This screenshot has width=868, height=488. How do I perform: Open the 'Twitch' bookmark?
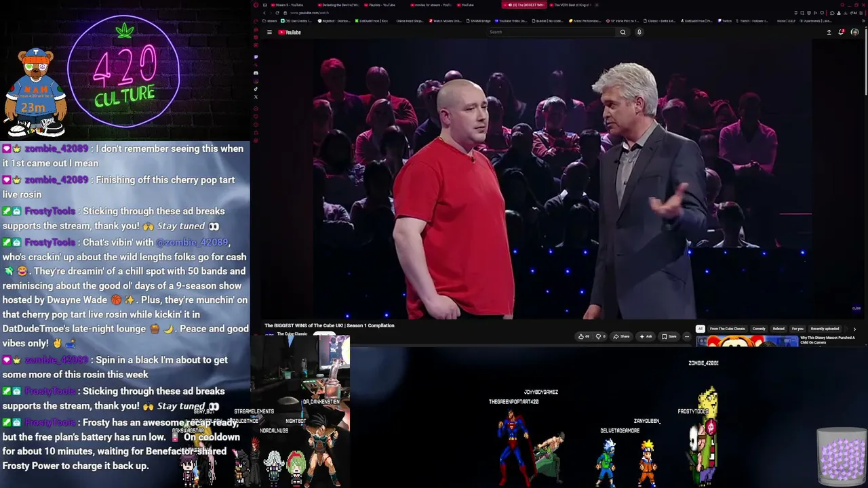click(726, 21)
